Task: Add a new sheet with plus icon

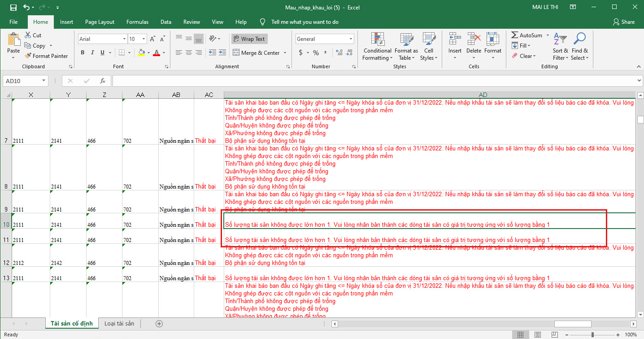Action: point(159,324)
